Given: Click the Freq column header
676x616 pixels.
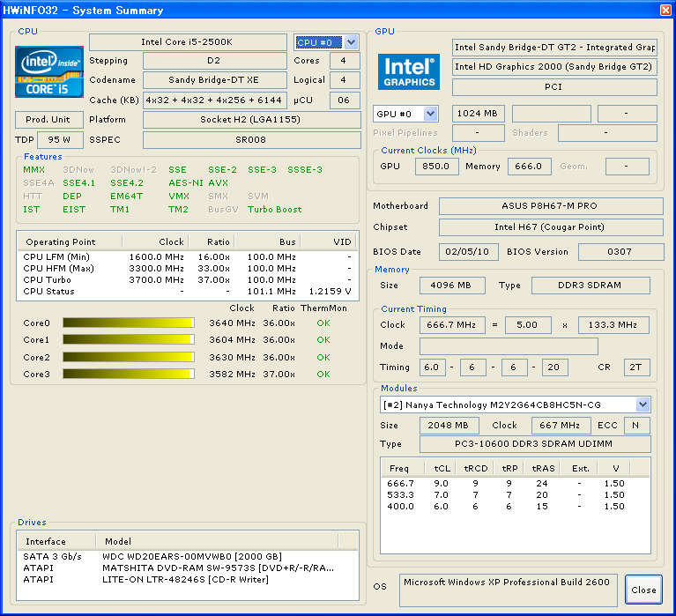Looking at the screenshot, I should pyautogui.click(x=403, y=468).
